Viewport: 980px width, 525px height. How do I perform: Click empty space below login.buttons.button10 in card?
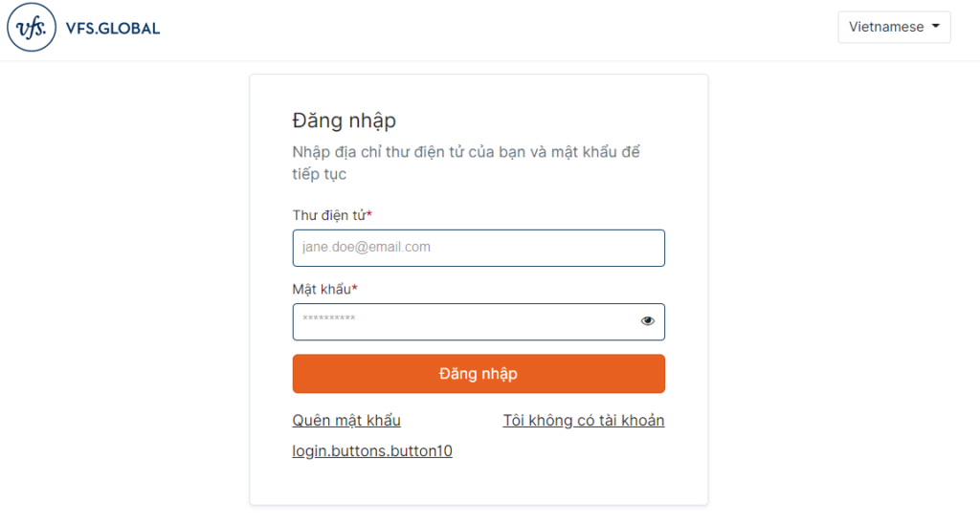(x=479, y=484)
